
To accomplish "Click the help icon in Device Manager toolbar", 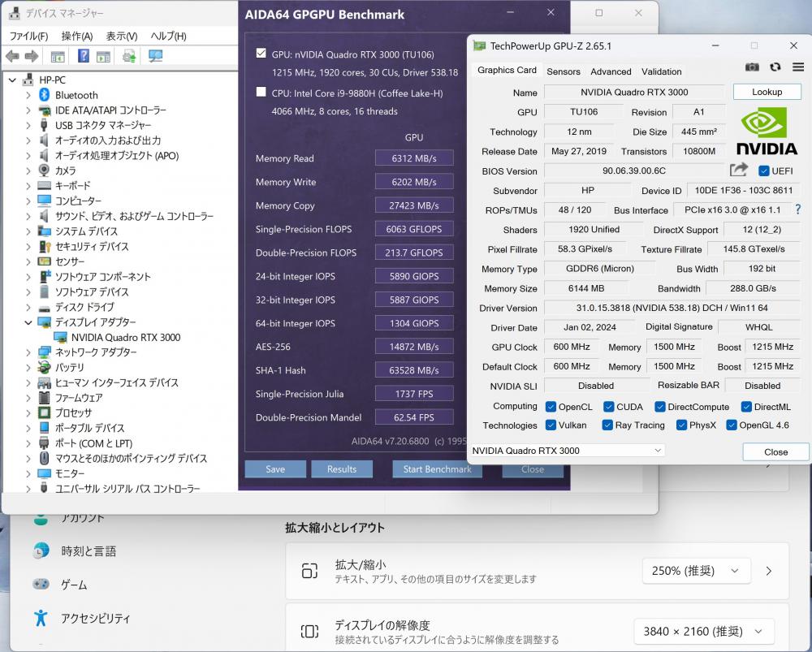I will (84, 55).
